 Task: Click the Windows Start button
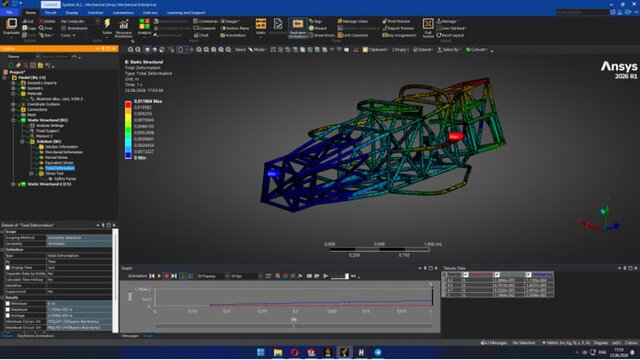[x=261, y=352]
